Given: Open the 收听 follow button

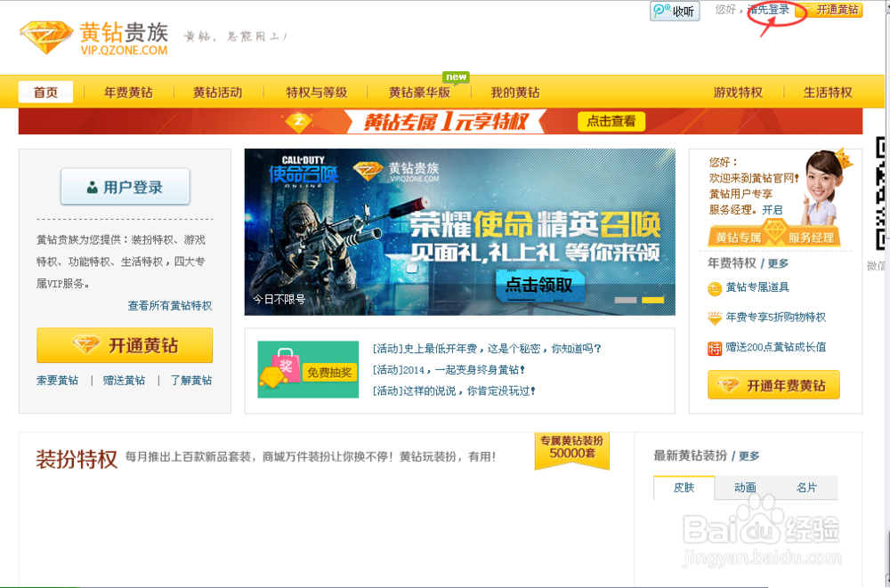Looking at the screenshot, I should 675,12.
